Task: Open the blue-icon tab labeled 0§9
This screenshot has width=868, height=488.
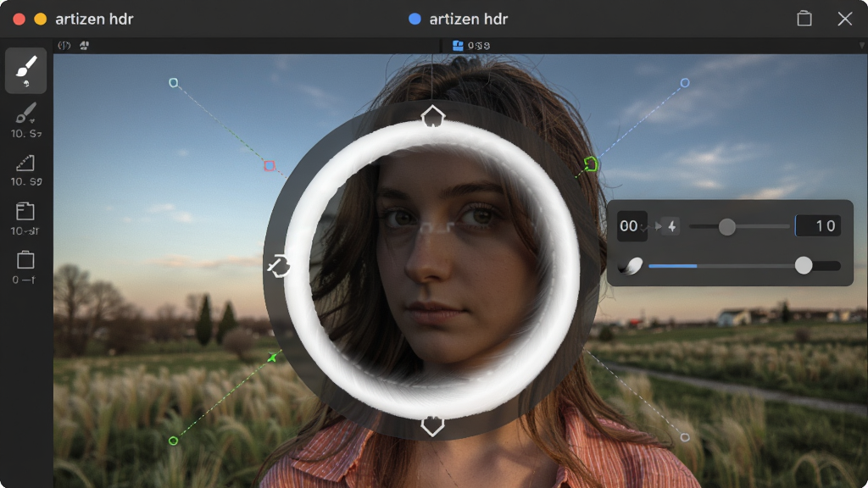Action: pos(471,46)
